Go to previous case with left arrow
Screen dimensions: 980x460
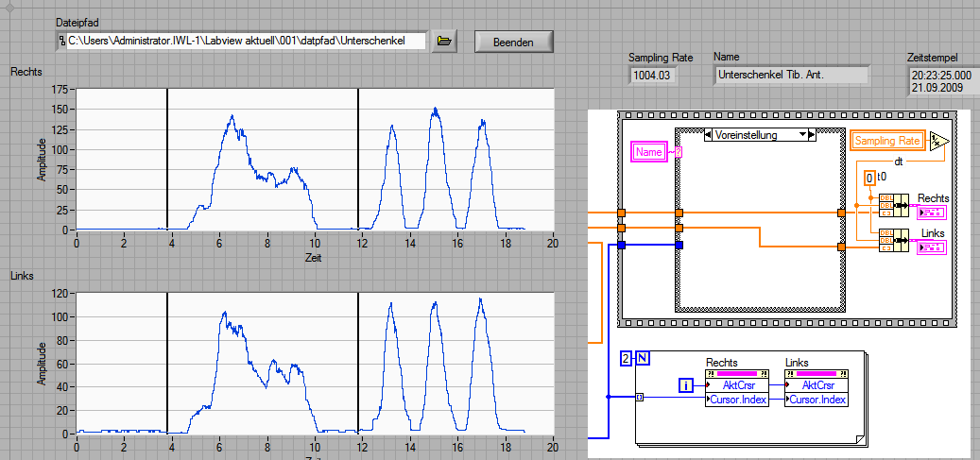pyautogui.click(x=708, y=135)
